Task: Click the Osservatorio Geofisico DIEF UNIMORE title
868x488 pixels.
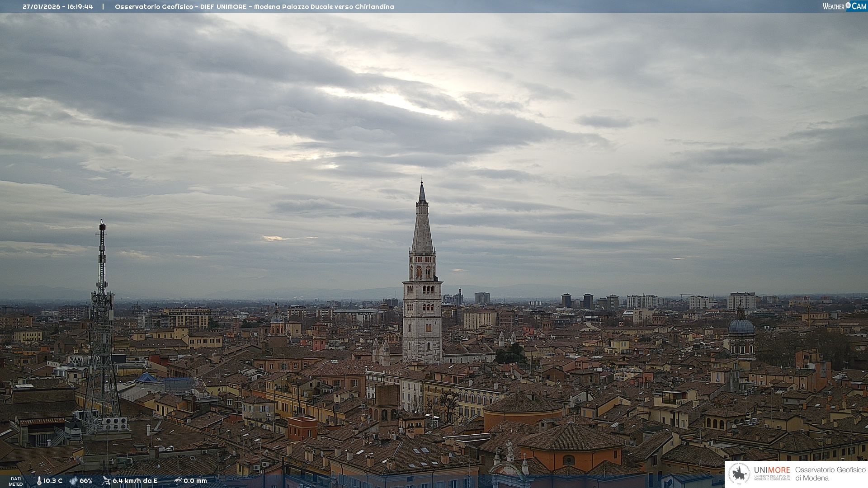Action: point(254,7)
